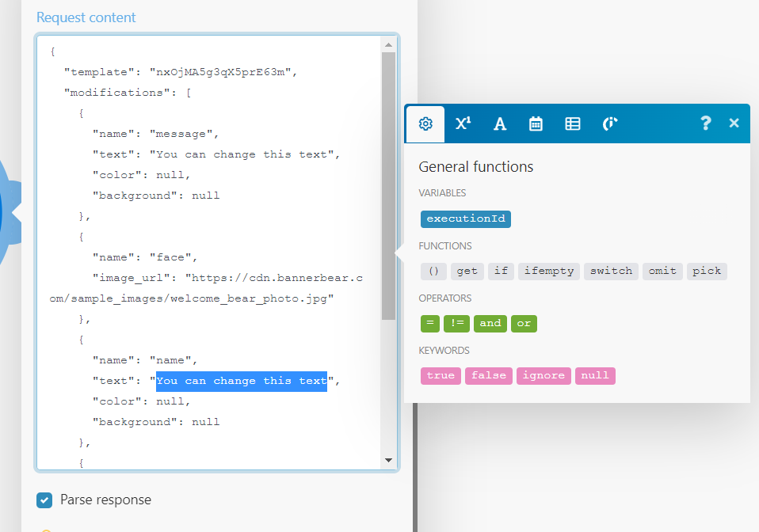Insert the null keyword
This screenshot has height=532, width=759.
(x=594, y=375)
